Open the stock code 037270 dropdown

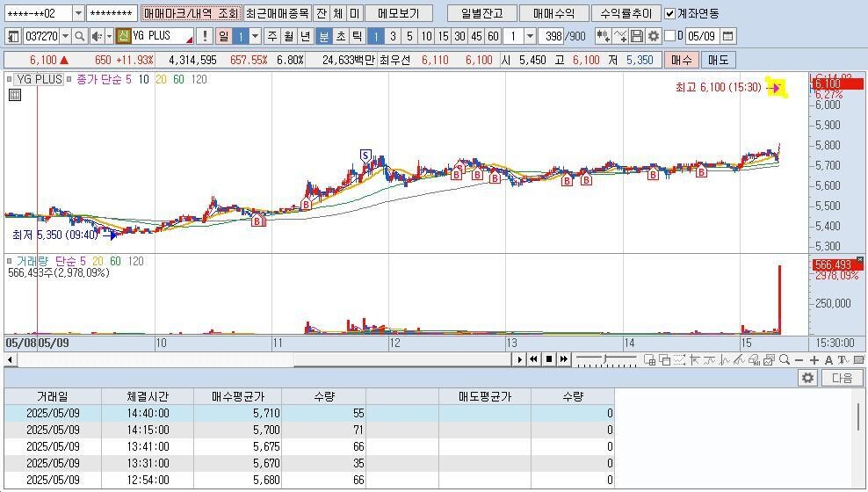pos(65,36)
